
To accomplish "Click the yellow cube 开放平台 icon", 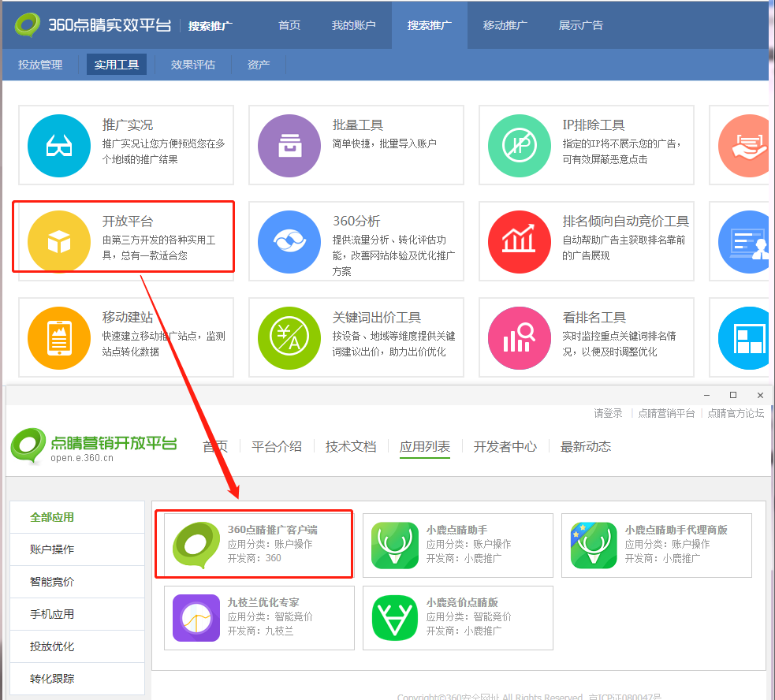I will pos(59,242).
